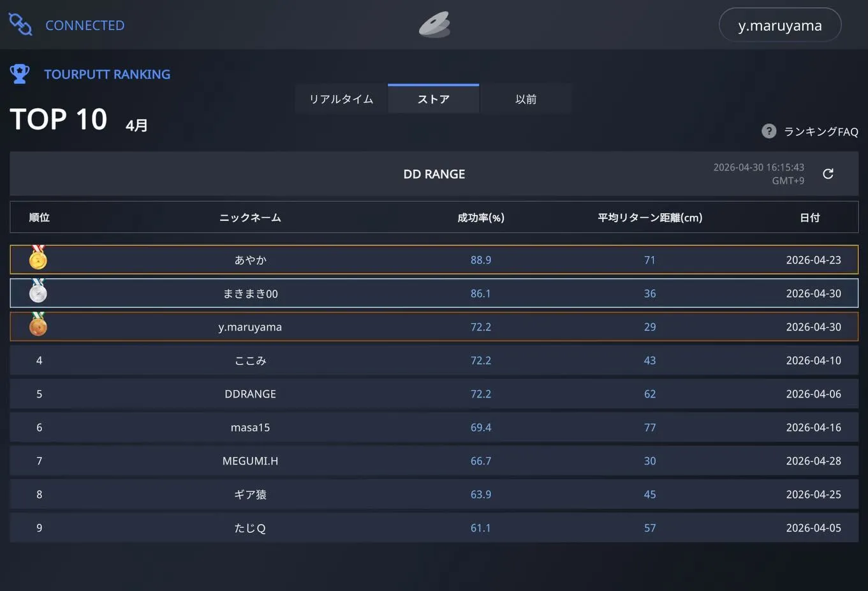Open the ランキングFAQ link
Viewport: 868px width, 591px height.
(821, 131)
